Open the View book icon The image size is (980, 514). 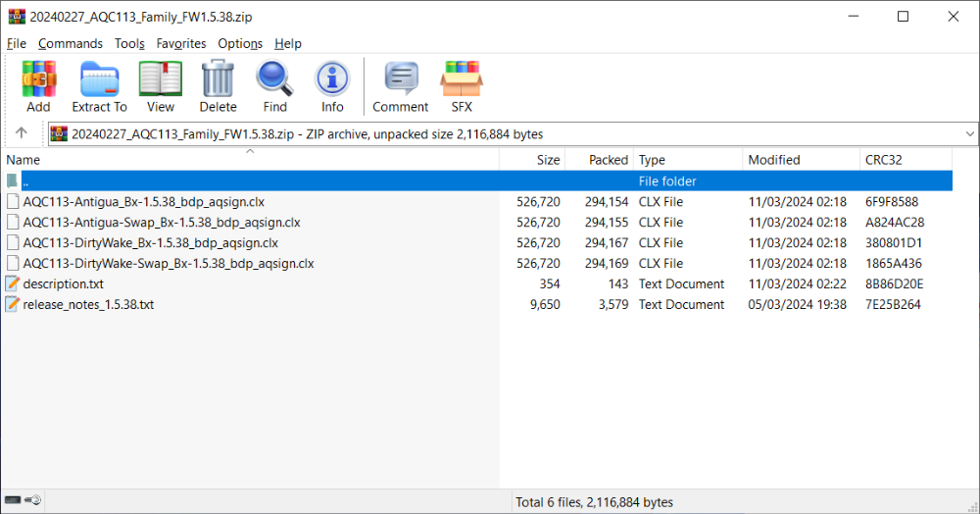(160, 78)
